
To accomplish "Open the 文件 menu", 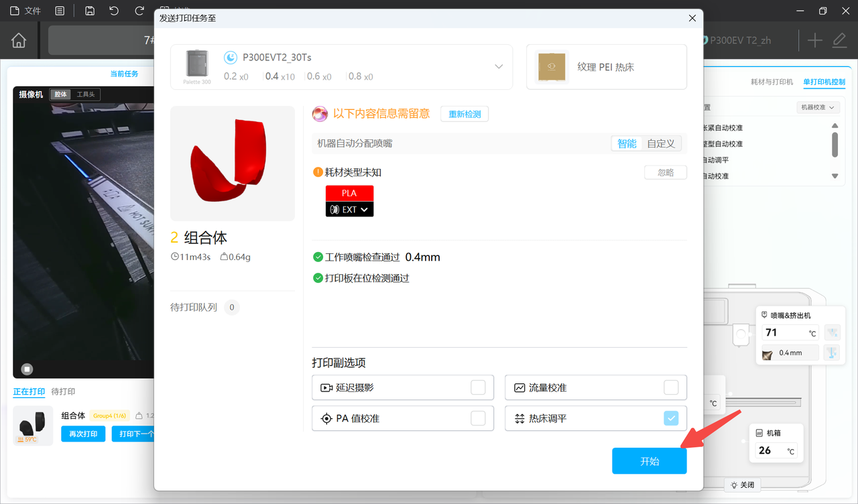I will (x=25, y=11).
